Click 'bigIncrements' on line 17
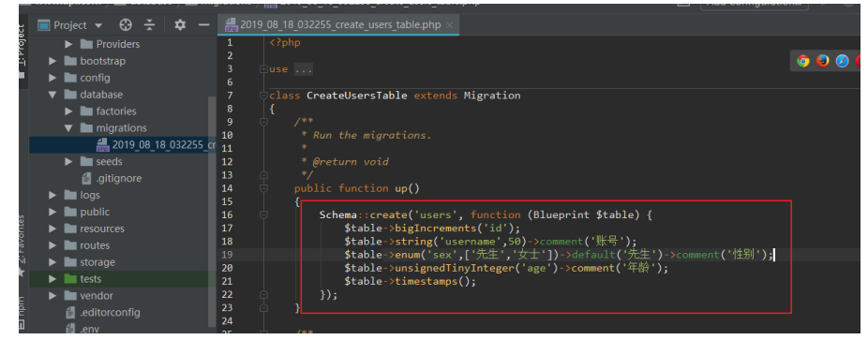The image size is (868, 340). (437, 229)
